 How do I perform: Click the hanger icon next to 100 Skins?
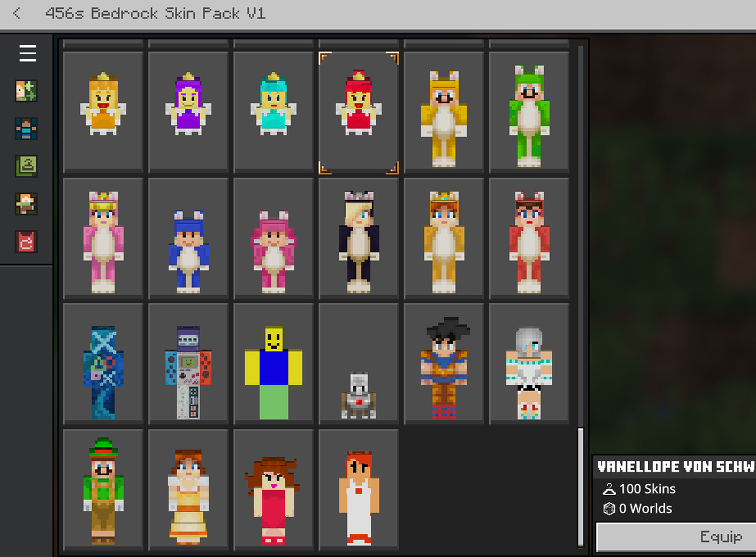(610, 489)
